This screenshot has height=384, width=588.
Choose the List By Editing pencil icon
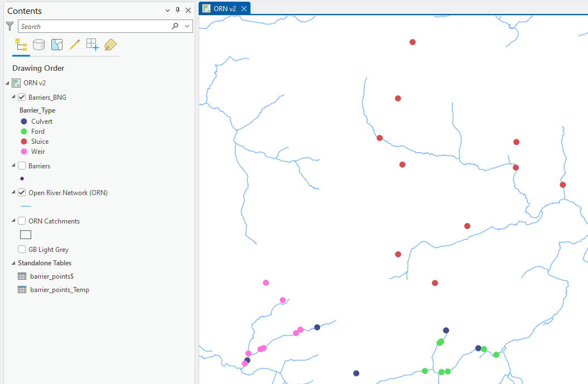click(74, 45)
